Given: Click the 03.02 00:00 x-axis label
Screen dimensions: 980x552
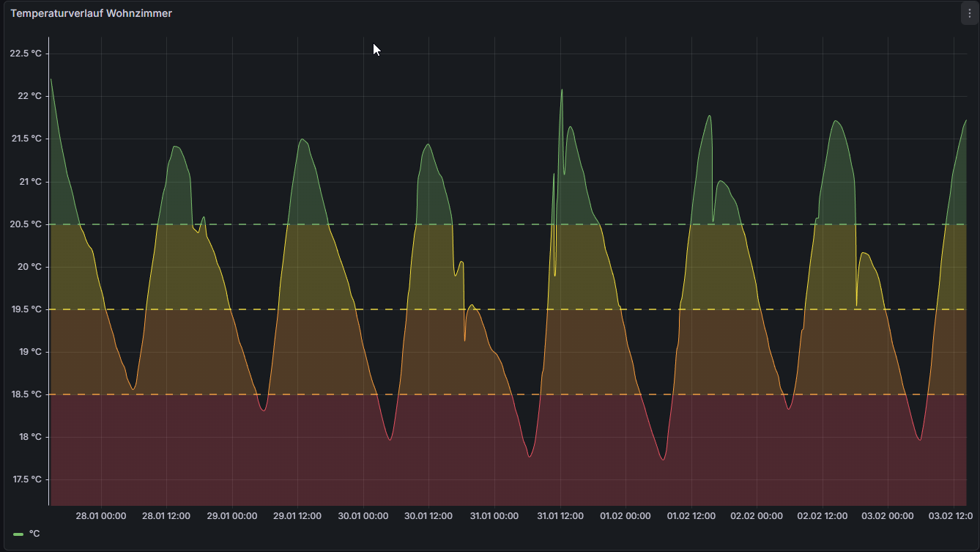Looking at the screenshot, I should click(888, 516).
